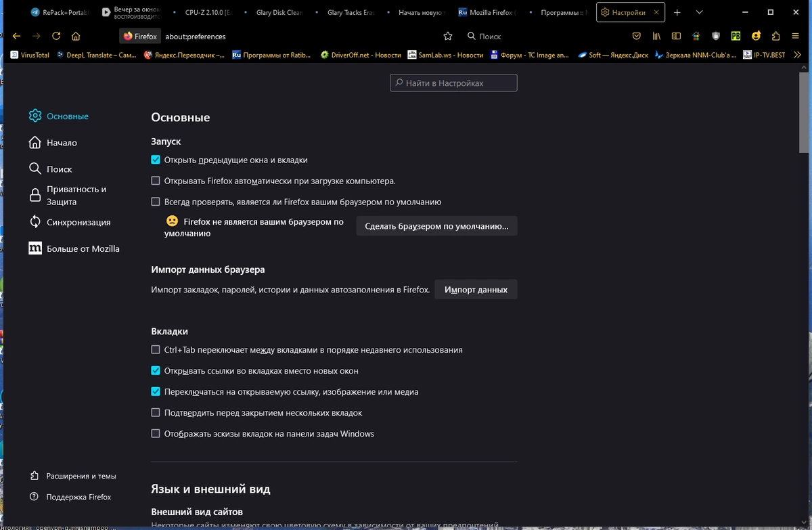The width and height of the screenshot is (812, 530).
Task: Open the Home page icon
Action: (x=76, y=36)
